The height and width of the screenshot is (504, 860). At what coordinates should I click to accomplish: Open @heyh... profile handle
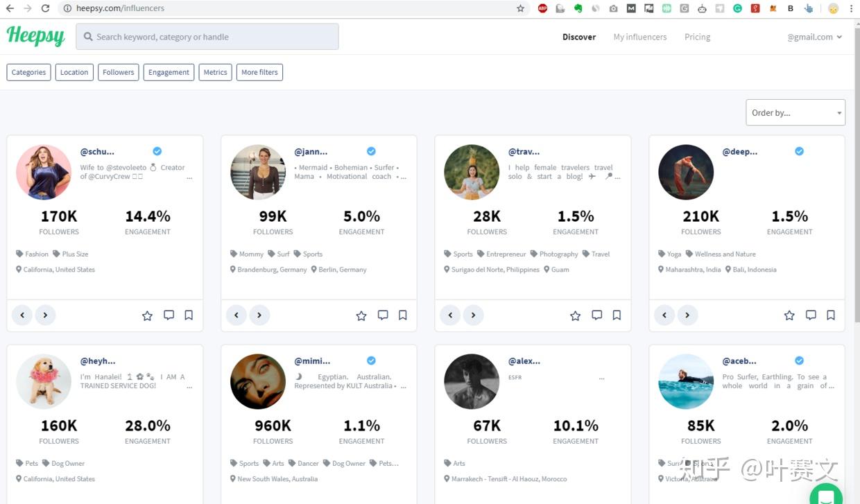tap(98, 360)
